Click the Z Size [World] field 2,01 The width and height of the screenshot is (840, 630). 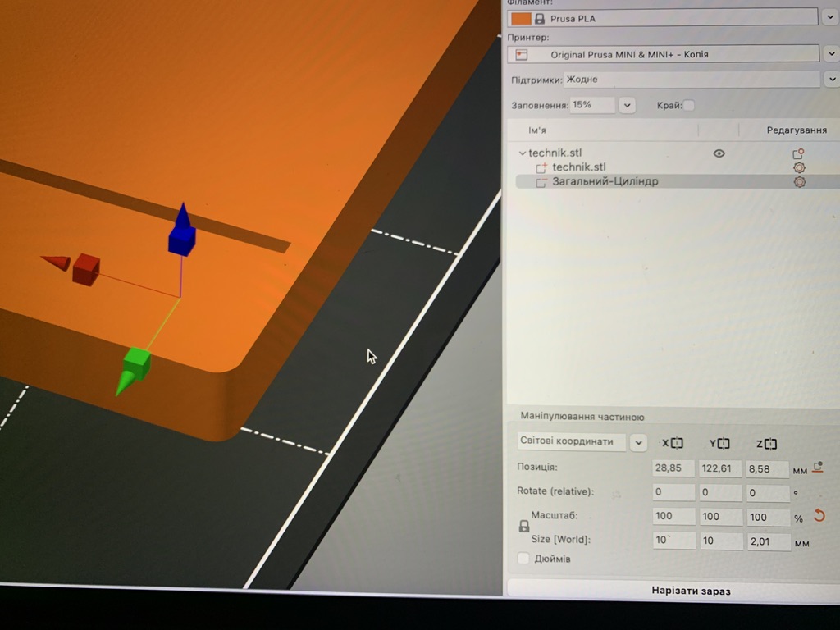[769, 541]
